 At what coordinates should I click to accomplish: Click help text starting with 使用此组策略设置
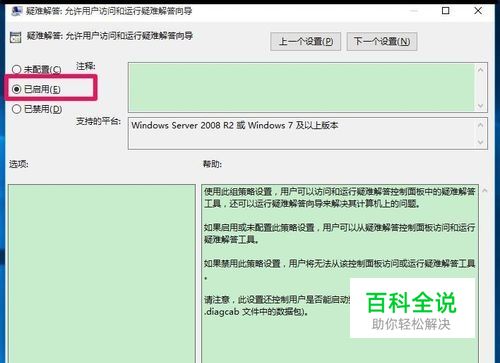[340, 197]
